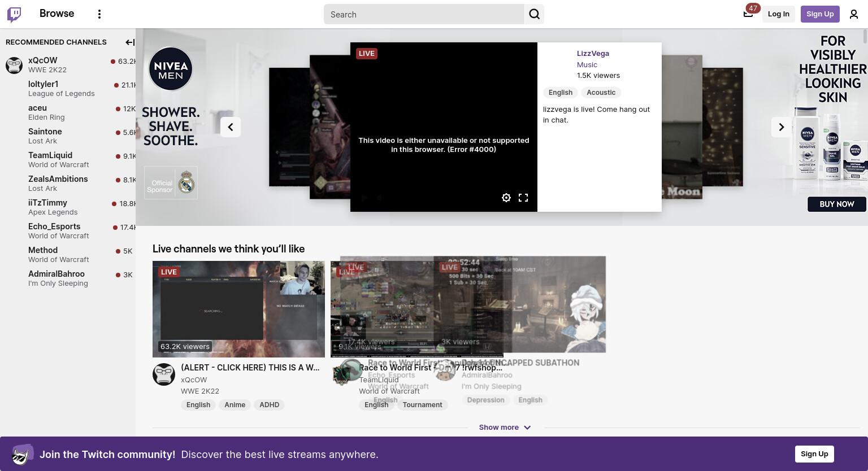This screenshot has width=868, height=471.
Task: Click WWE 2K22 category under xQcOW card
Action: click(200, 391)
